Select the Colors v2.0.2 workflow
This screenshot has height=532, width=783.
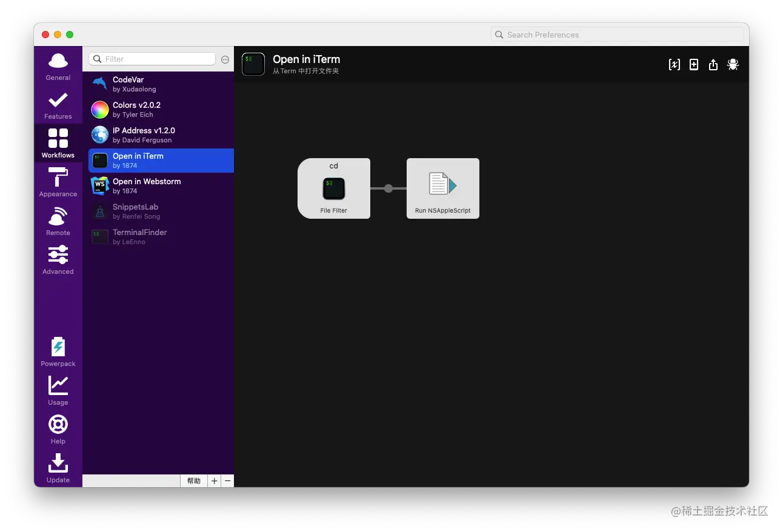point(161,110)
